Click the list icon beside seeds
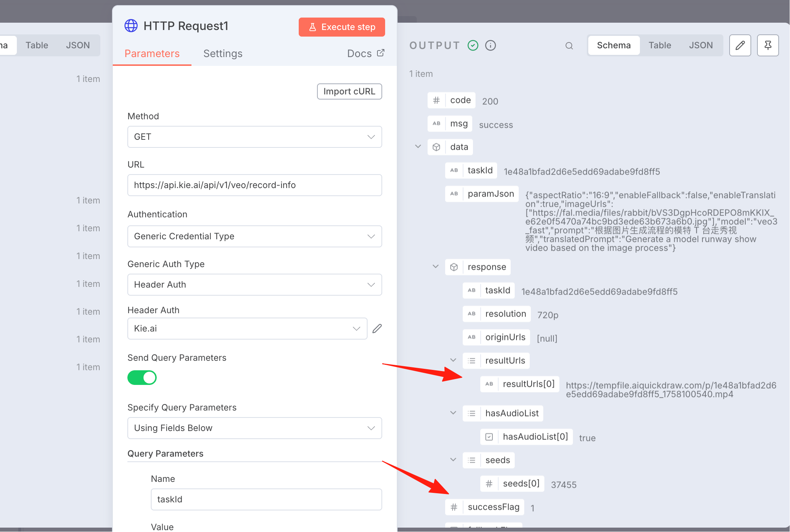790x532 pixels. [x=472, y=460]
